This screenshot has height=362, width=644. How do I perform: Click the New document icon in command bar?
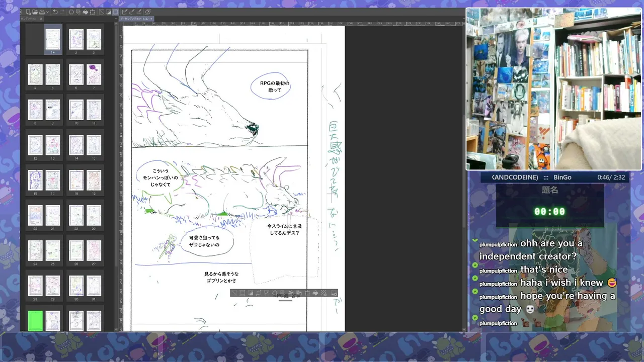point(28,12)
